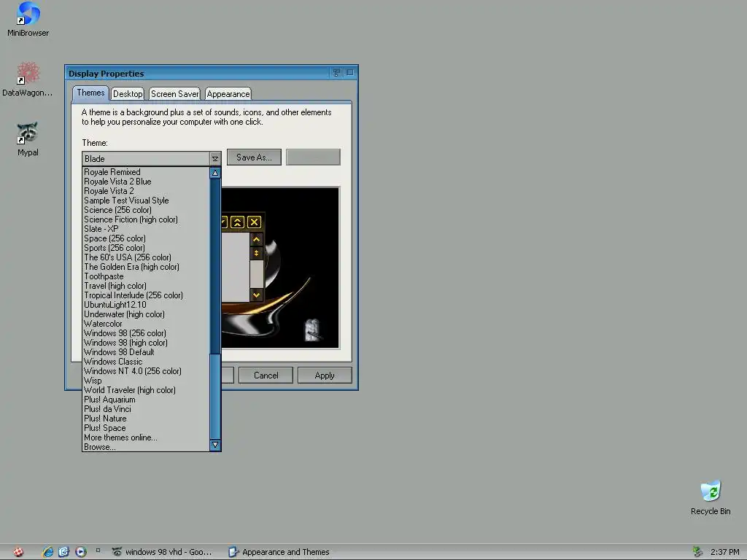Click the system tray network icon

tap(697, 551)
